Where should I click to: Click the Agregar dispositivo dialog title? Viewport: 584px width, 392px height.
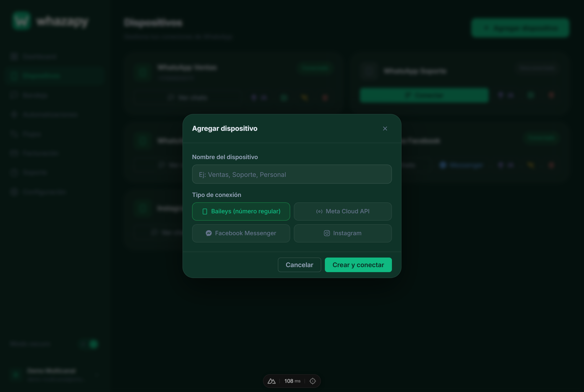pyautogui.click(x=225, y=129)
